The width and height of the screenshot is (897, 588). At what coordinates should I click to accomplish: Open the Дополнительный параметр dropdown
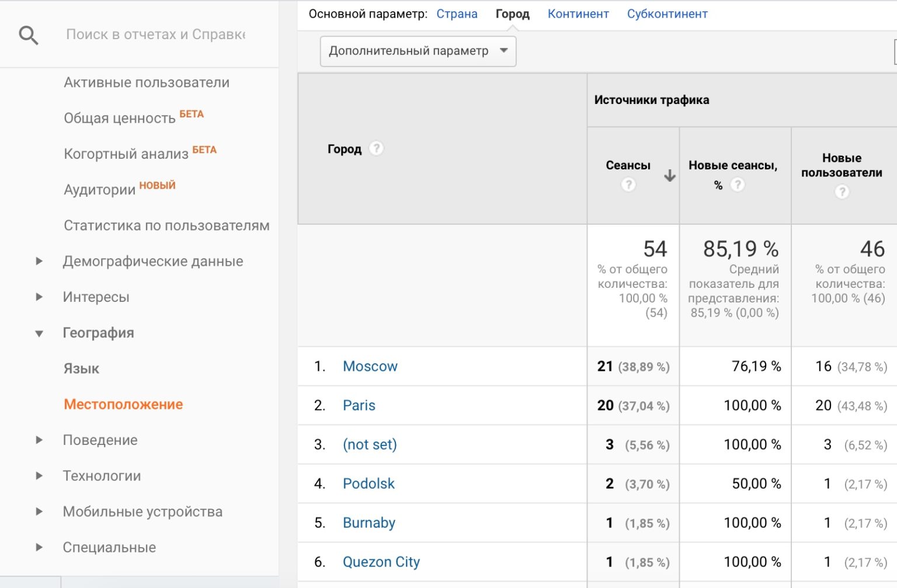pos(418,51)
